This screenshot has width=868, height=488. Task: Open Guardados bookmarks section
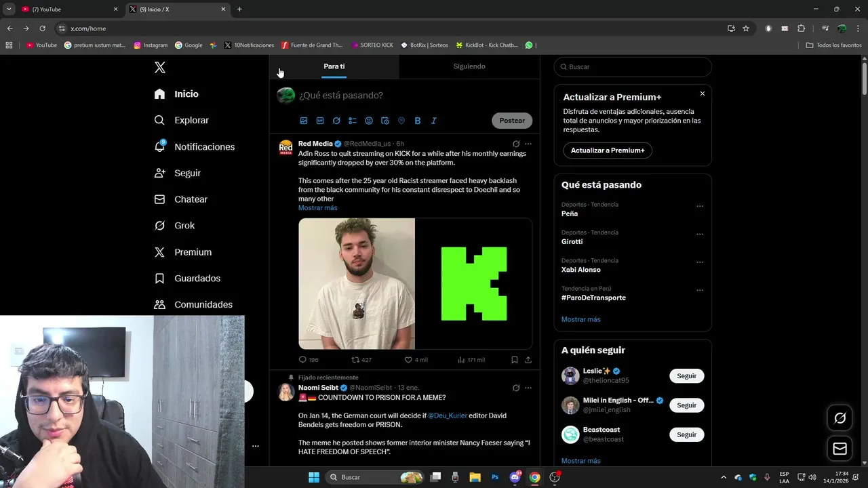coord(187,278)
